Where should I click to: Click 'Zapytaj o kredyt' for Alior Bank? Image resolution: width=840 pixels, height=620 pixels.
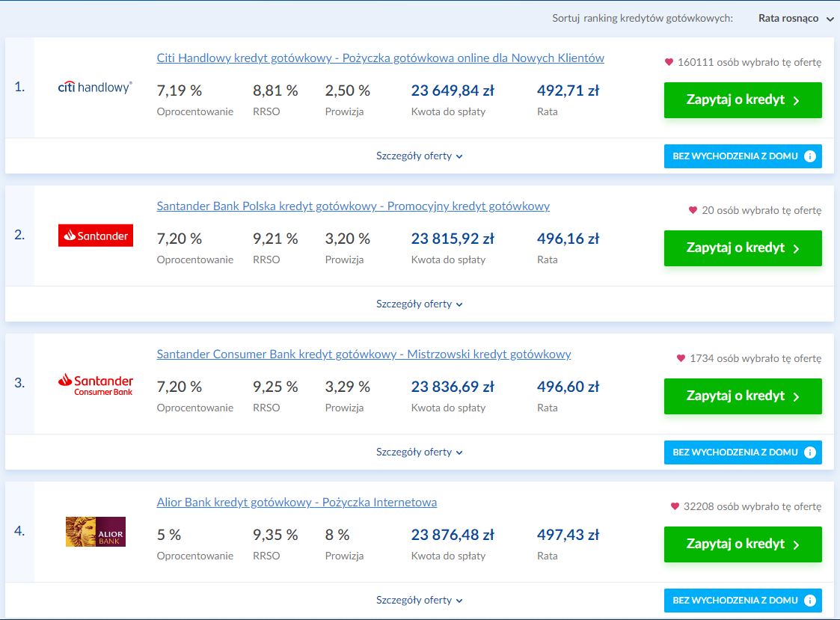[x=743, y=544]
